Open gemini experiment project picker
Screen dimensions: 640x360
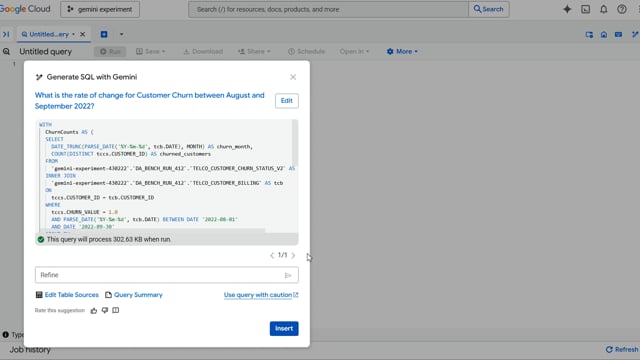click(x=100, y=9)
